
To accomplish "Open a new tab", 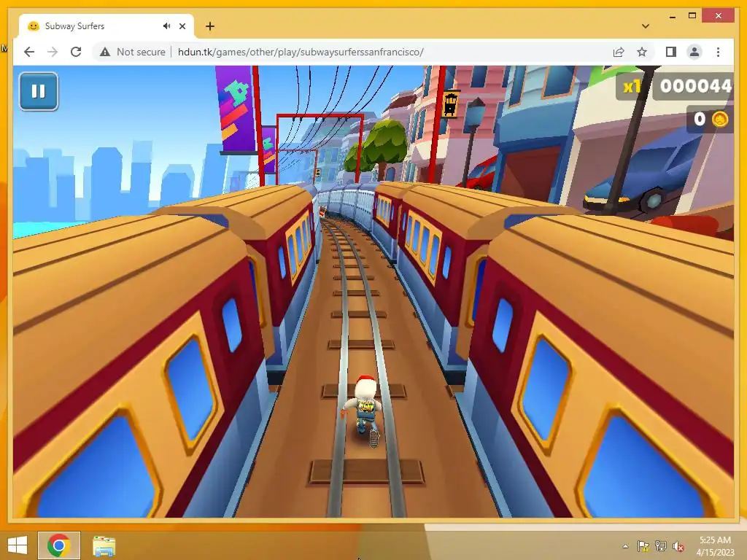I will (x=210, y=26).
